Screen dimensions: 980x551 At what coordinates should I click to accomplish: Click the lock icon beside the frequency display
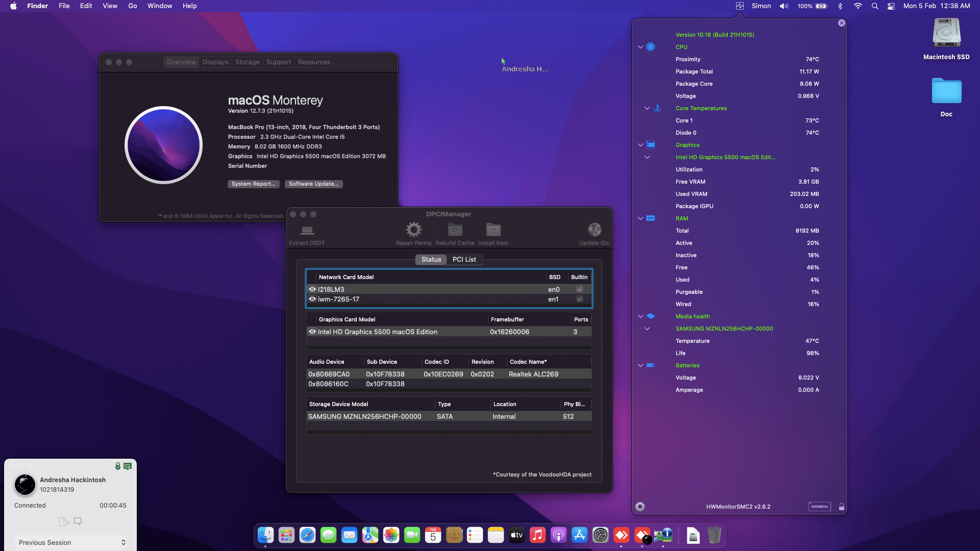842,506
